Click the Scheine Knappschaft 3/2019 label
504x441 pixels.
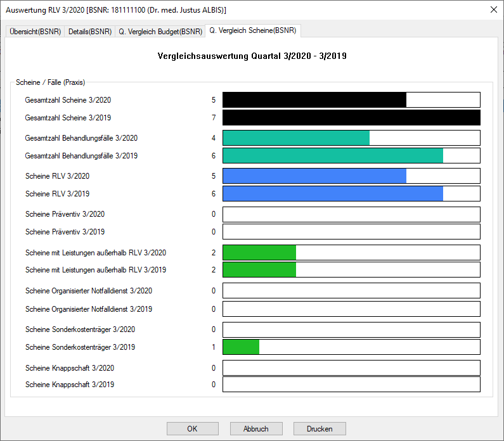(70, 385)
